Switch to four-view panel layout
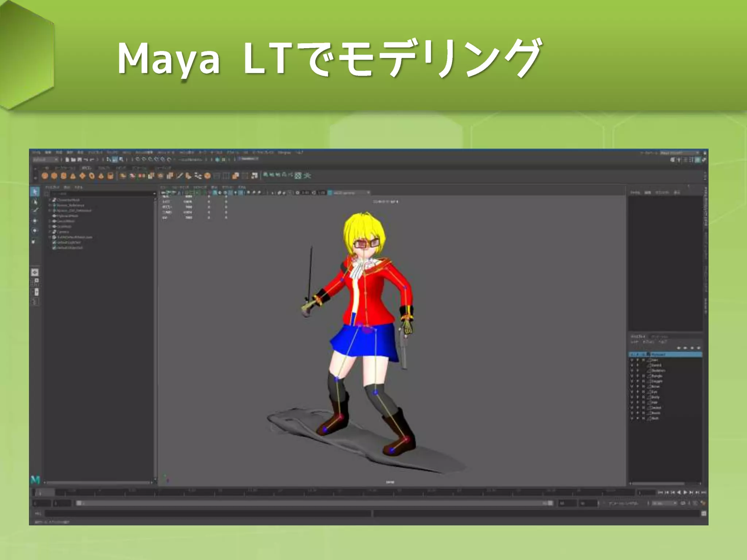 click(x=35, y=282)
